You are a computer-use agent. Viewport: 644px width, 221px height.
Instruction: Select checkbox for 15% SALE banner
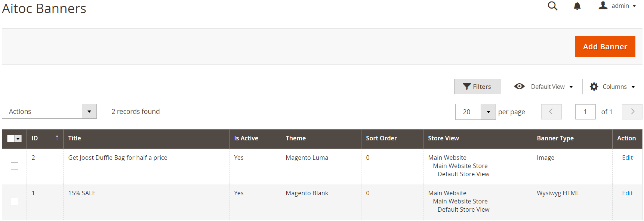[15, 202]
